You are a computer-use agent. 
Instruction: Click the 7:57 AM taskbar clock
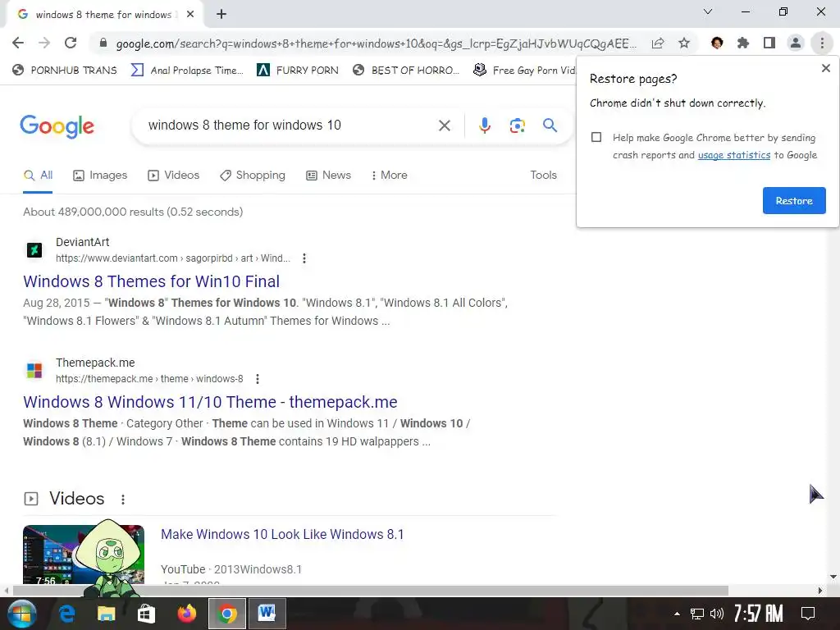(759, 614)
